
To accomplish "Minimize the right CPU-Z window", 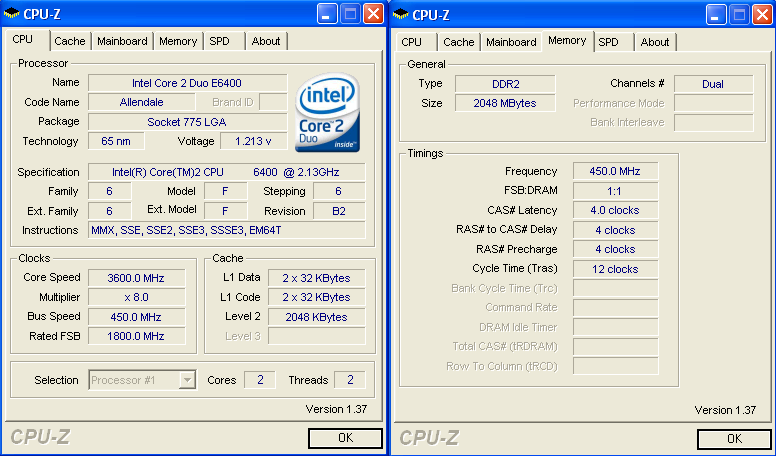I will (x=716, y=14).
